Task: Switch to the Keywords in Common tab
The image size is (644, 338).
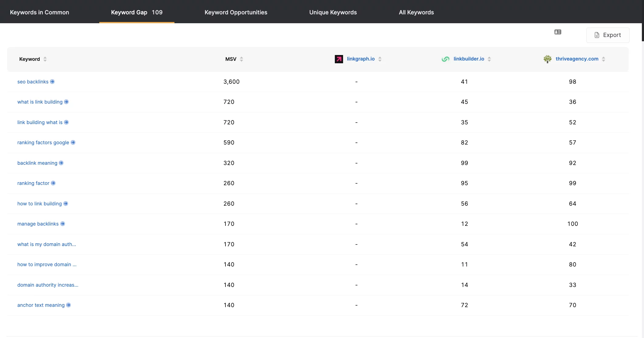Action: coord(40,12)
